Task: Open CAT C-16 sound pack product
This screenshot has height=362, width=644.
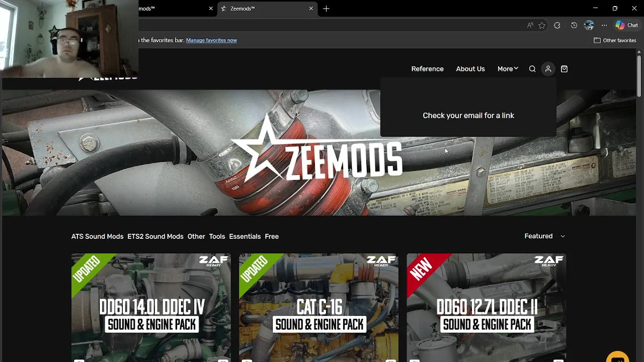Action: point(318,308)
